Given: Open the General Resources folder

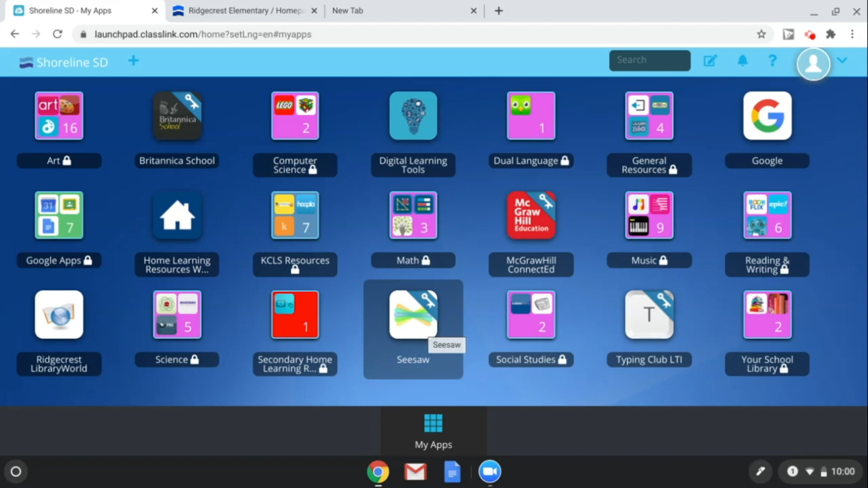Looking at the screenshot, I should (649, 116).
